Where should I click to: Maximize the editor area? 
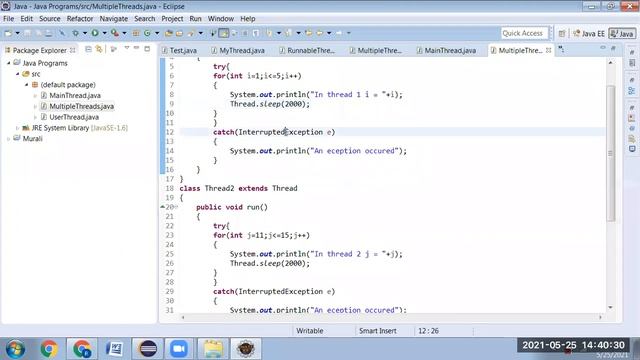[613, 48]
